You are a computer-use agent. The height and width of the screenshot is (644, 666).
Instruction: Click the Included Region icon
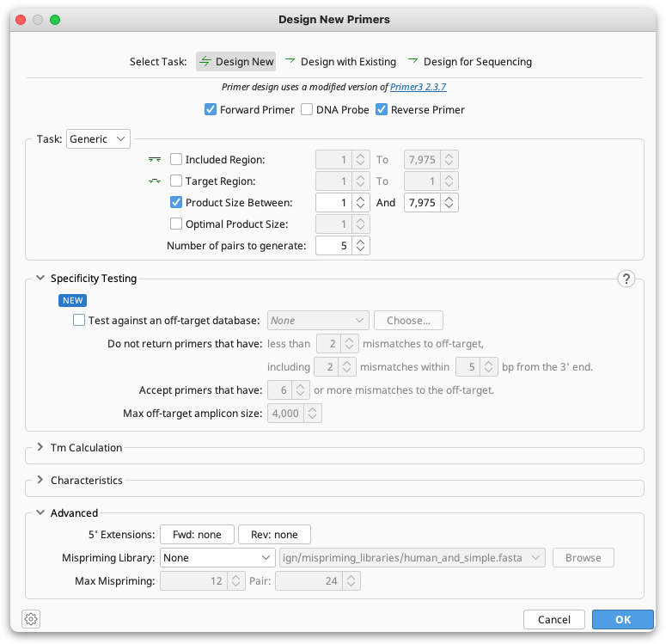[155, 160]
